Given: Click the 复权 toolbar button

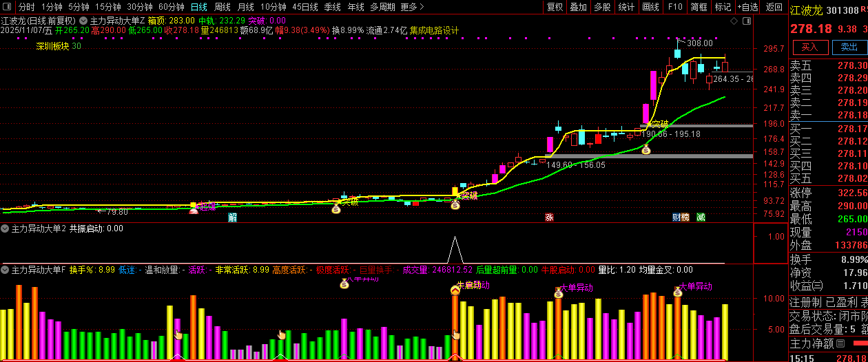Looking at the screenshot, I should [555, 7].
